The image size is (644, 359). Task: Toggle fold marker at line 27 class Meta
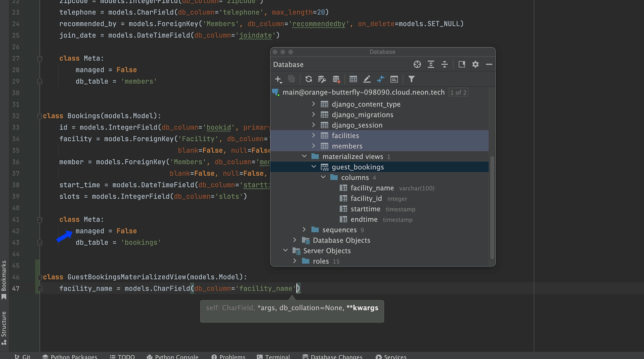point(40,59)
